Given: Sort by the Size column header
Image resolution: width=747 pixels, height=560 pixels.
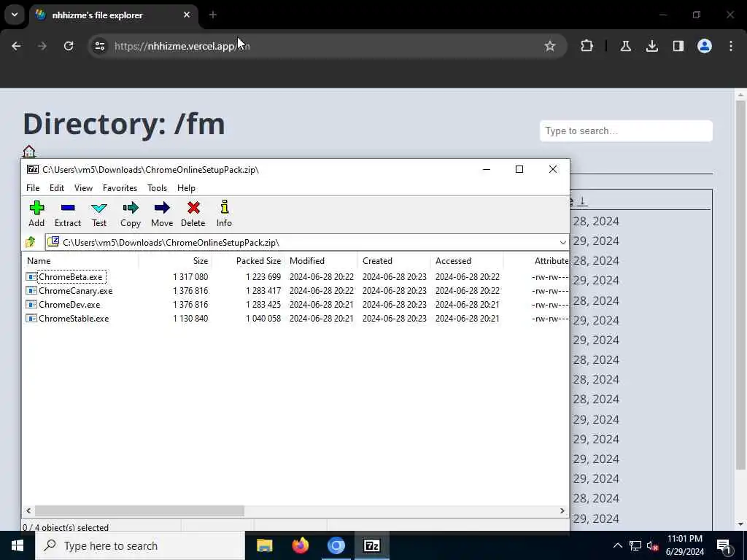Looking at the screenshot, I should (175, 261).
